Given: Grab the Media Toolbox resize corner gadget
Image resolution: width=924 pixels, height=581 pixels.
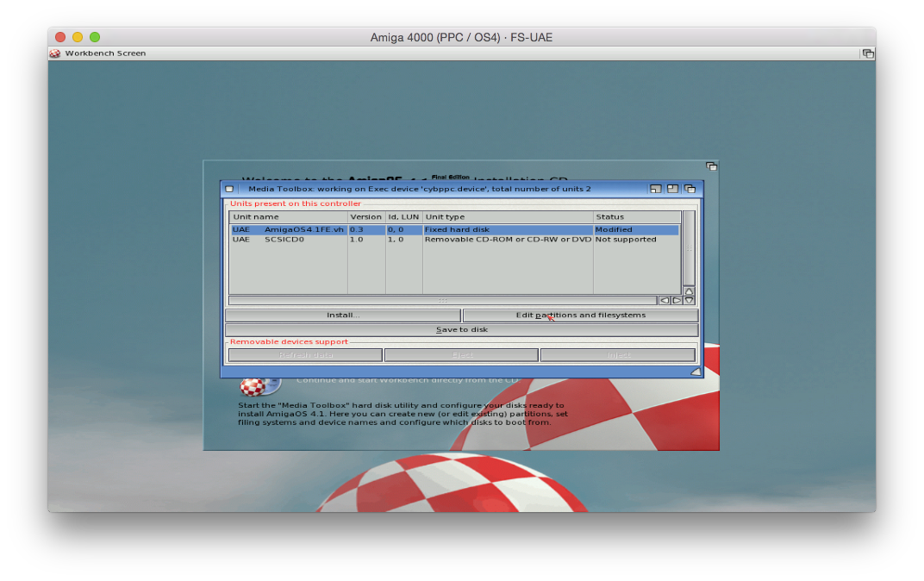Looking at the screenshot, I should (696, 372).
